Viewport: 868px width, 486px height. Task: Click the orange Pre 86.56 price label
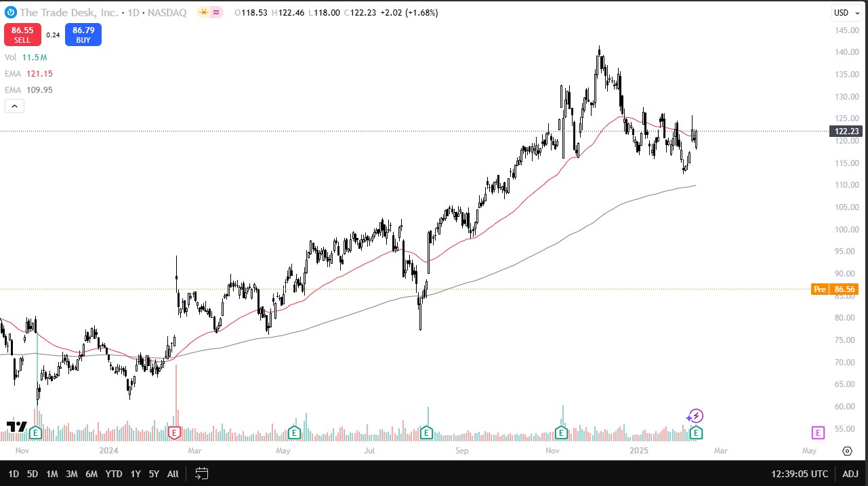tap(835, 289)
